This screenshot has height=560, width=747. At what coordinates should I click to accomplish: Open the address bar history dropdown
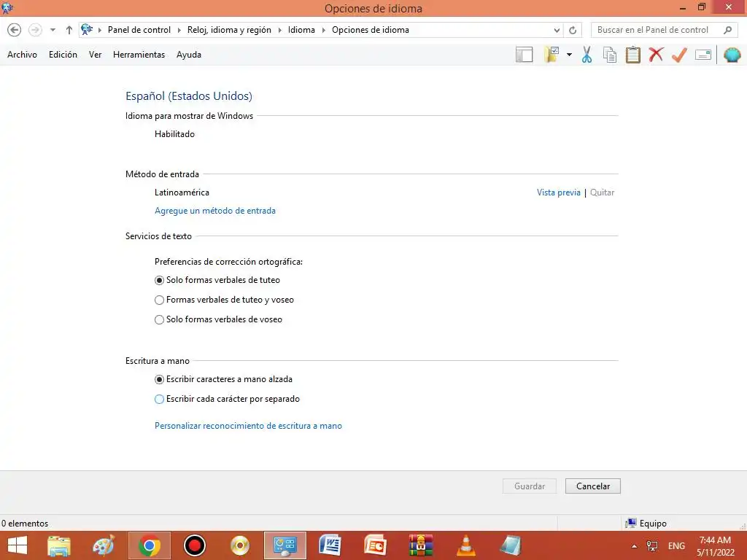pyautogui.click(x=557, y=30)
